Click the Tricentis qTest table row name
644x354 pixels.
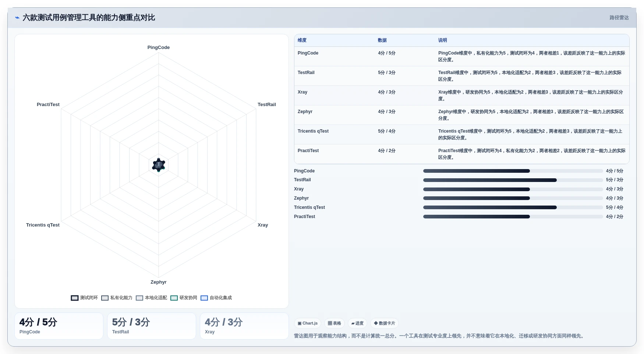[313, 131]
